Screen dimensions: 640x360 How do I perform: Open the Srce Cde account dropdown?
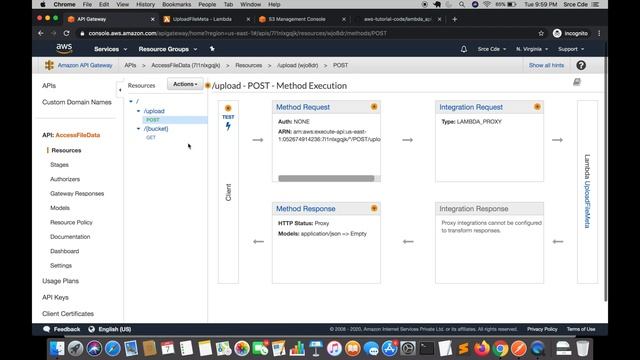492,49
